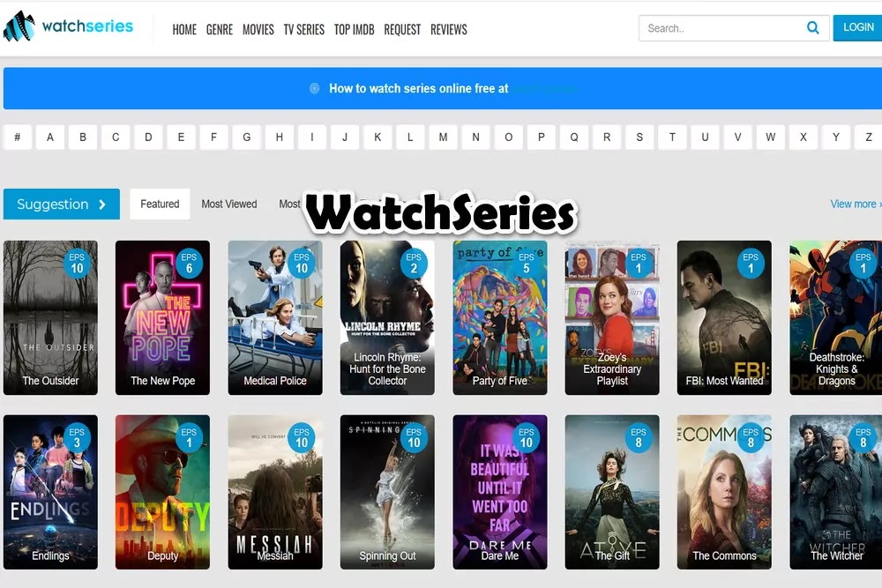Select the EPS 8 badge on The Witcher
Screen dimensions: 882x588
[863, 437]
